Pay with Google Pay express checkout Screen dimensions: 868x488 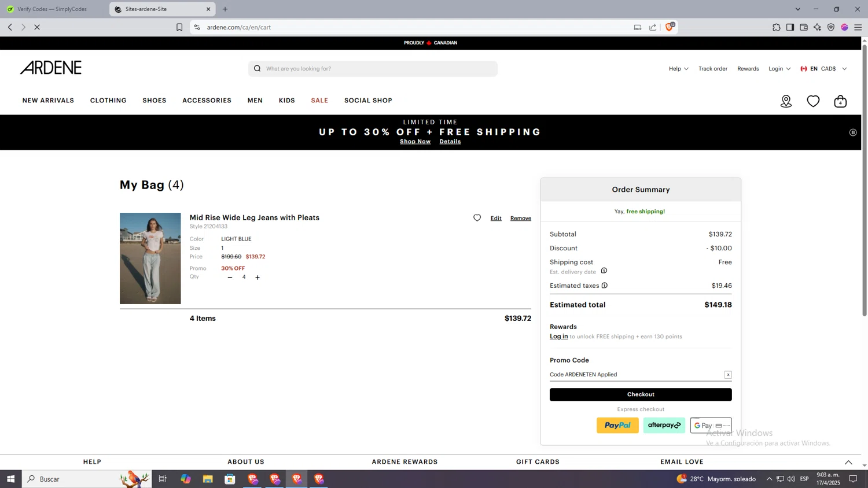pyautogui.click(x=711, y=426)
